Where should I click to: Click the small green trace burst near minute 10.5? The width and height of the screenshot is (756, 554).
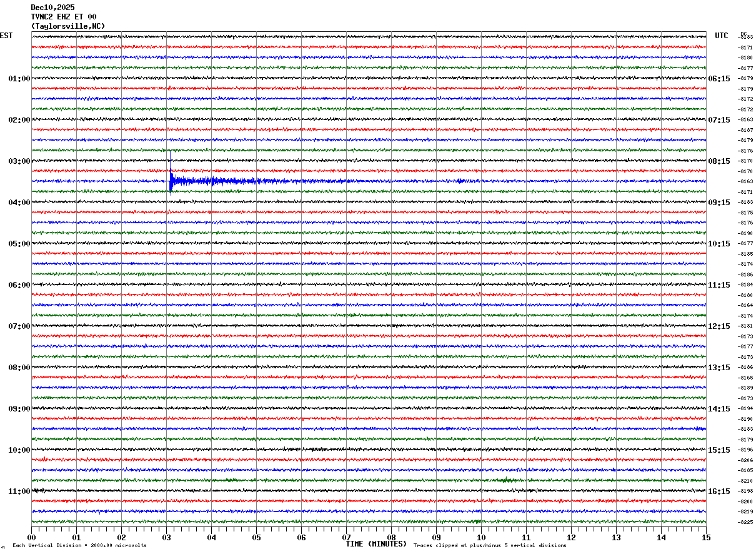pos(505,480)
